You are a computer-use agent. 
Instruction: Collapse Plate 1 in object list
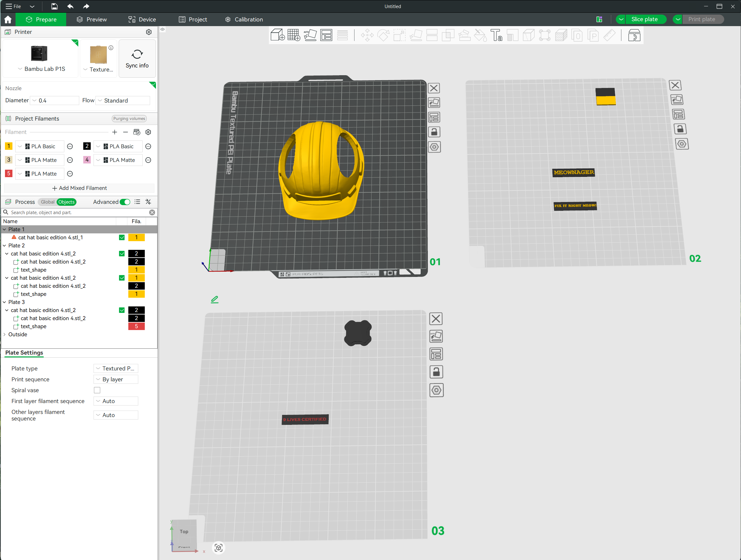click(4, 229)
